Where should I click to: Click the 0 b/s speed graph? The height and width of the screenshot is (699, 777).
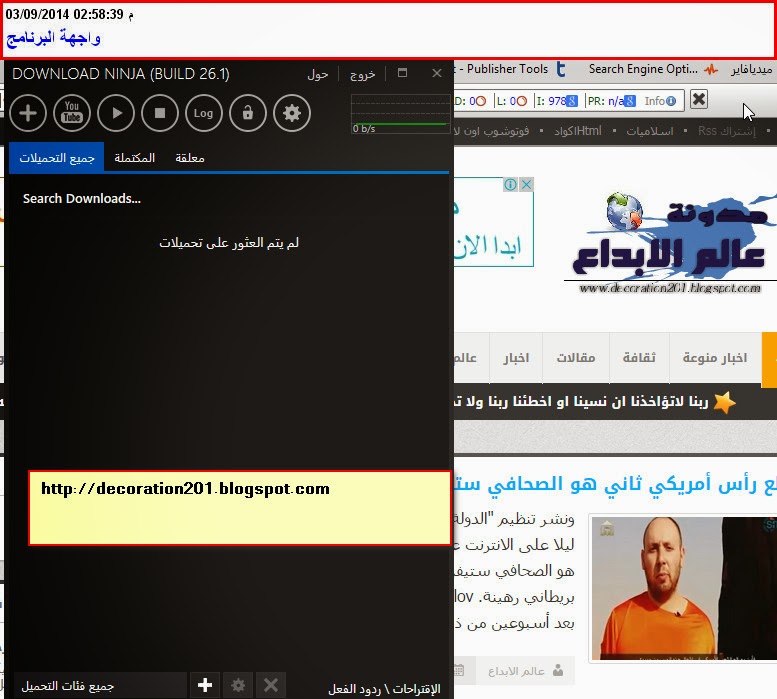(x=400, y=114)
